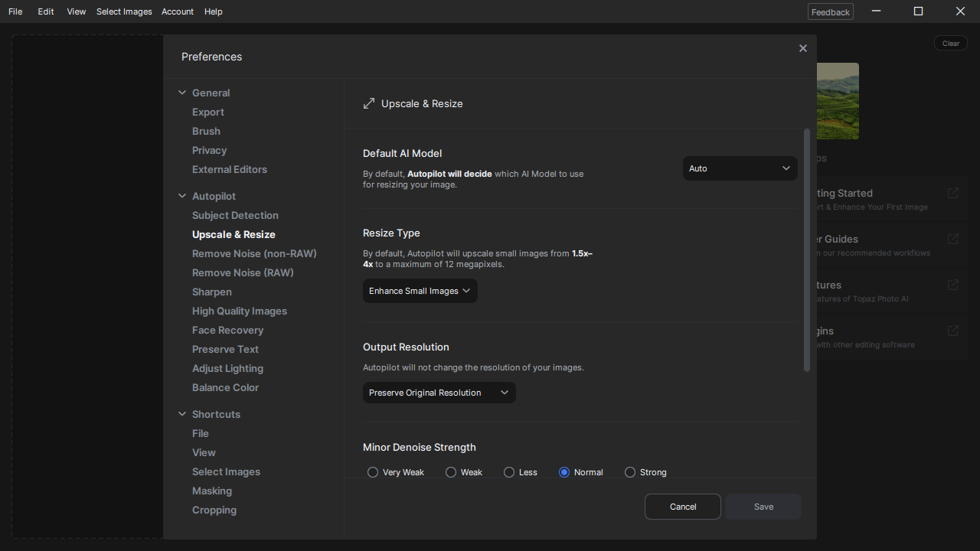980x551 pixels.
Task: Open the User Guides external link icon
Action: pos(952,239)
